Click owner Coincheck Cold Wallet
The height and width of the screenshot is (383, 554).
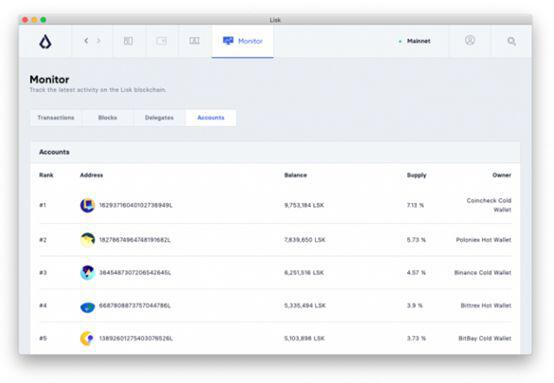coord(489,205)
